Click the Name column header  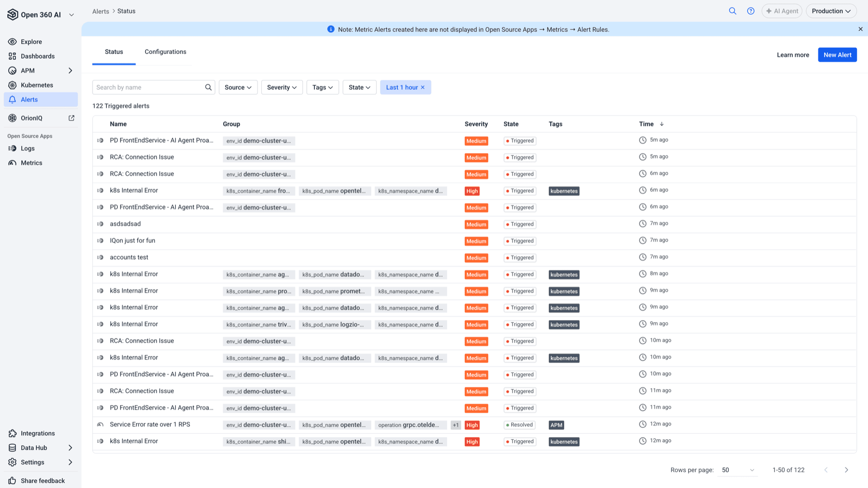pyautogui.click(x=118, y=124)
